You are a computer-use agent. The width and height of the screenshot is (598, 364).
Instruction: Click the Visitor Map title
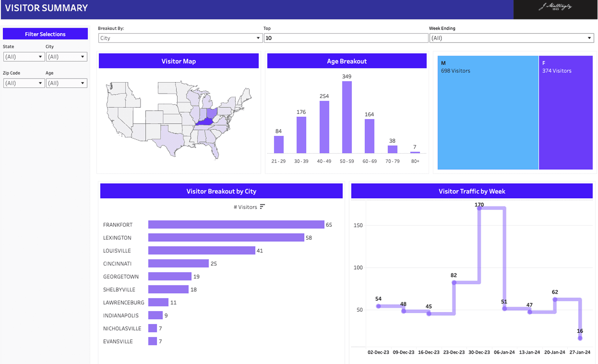point(179,61)
